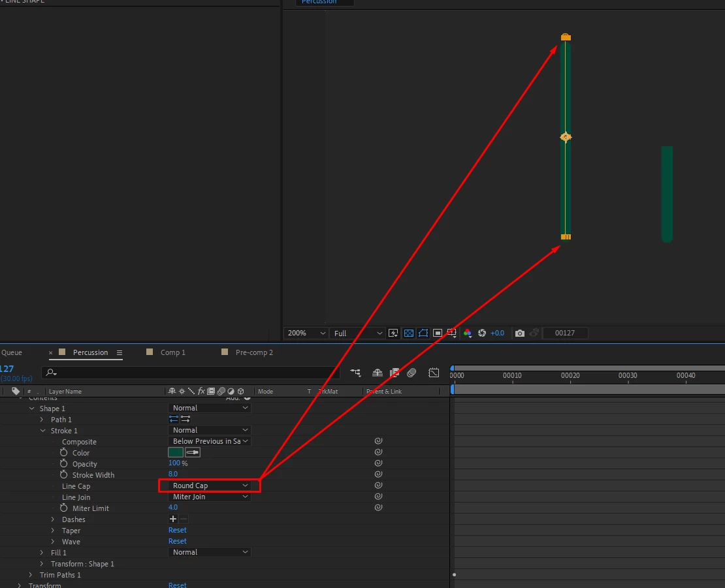Close the Percussion timeline tab
725x588 pixels.
[50, 352]
